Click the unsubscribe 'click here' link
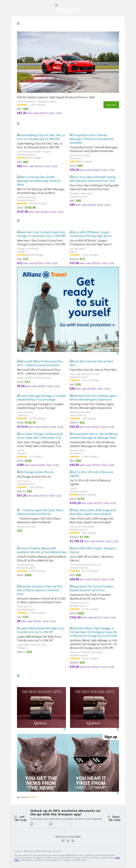This screenshot has width=136, height=868. tap(117, 858)
